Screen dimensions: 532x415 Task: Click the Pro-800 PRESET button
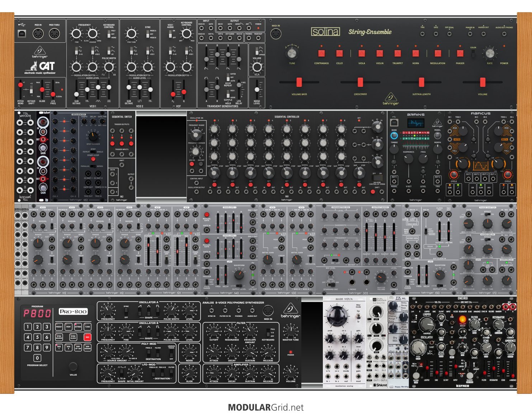59,327
